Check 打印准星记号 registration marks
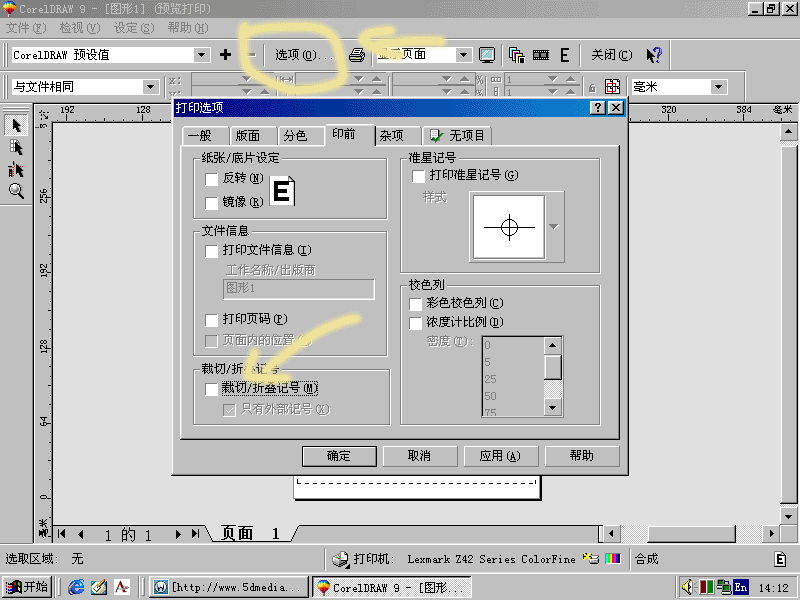The width and height of the screenshot is (800, 600). tap(418, 176)
